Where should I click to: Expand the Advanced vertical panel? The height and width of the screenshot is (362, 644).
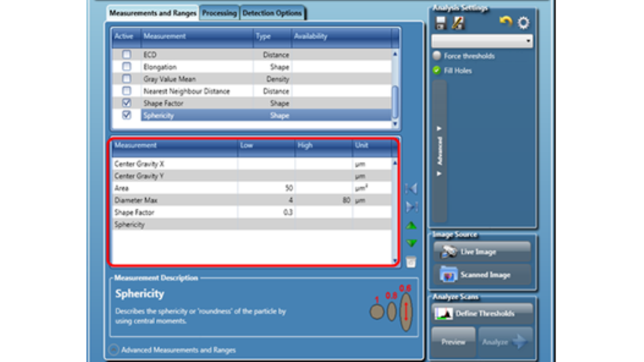pos(439,151)
